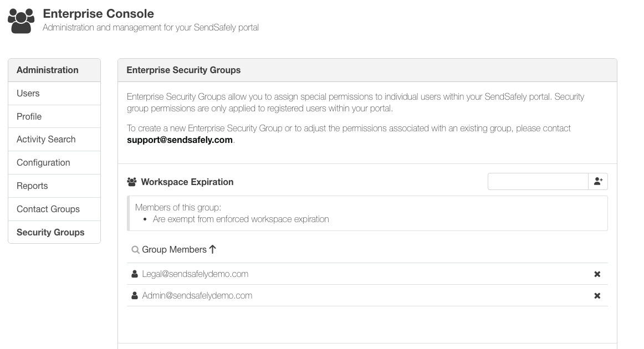
Task: Remove Admin@sendsafelydemo.com with the X icon
Action: 597,296
